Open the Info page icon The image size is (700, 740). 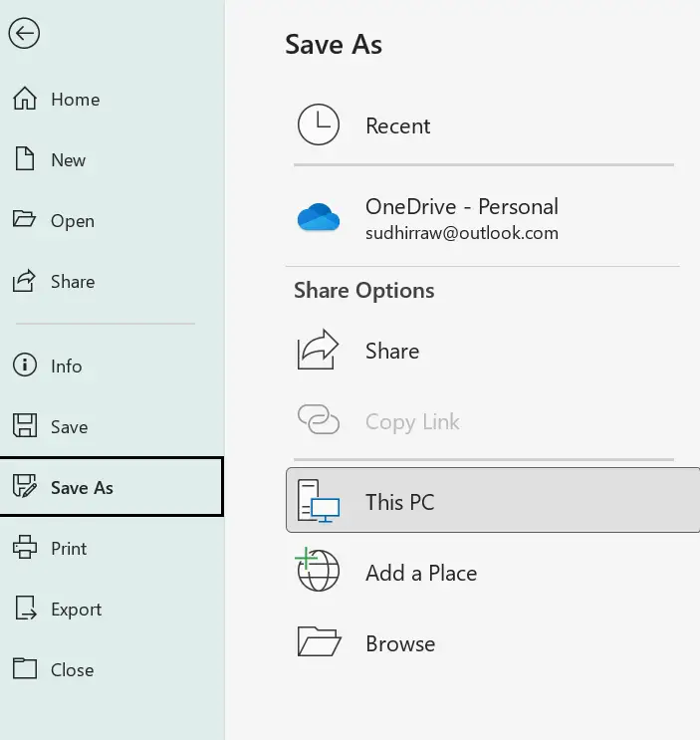[24, 367]
